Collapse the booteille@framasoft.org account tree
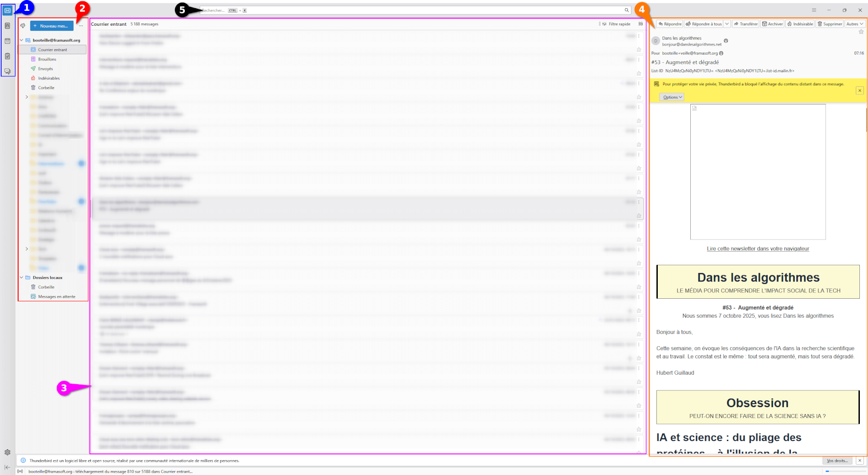This screenshot has width=868, height=475. [21, 40]
